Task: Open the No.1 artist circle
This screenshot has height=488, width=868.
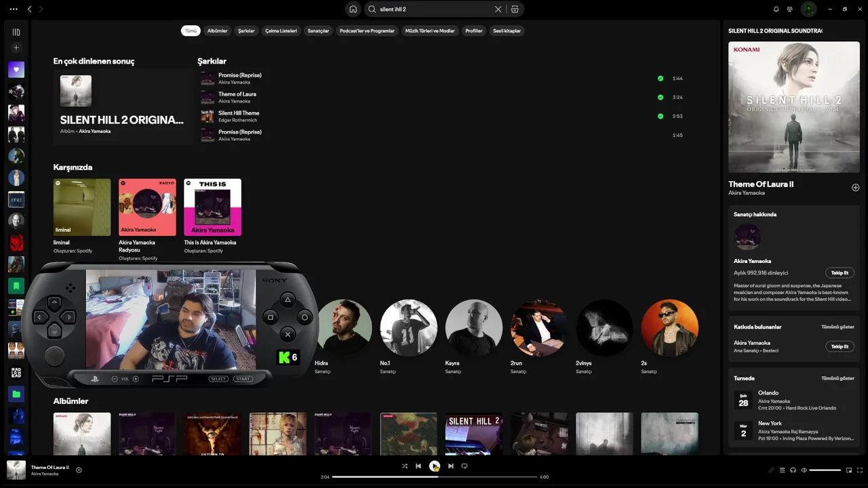Action: click(x=409, y=327)
